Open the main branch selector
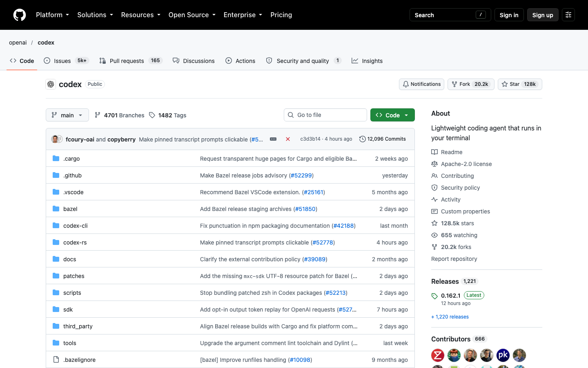This screenshot has width=588, height=368. point(67,115)
